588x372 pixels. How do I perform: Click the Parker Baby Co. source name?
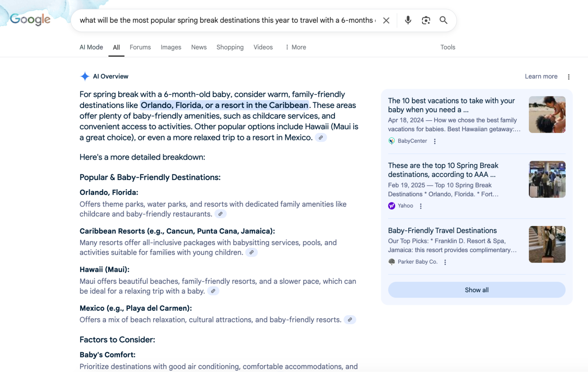417,262
